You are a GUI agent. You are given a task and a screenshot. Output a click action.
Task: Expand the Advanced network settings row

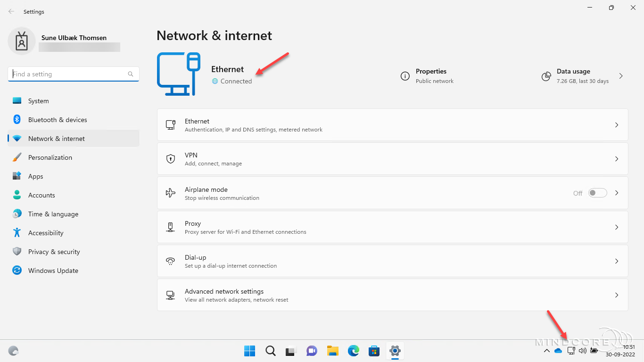click(x=616, y=295)
